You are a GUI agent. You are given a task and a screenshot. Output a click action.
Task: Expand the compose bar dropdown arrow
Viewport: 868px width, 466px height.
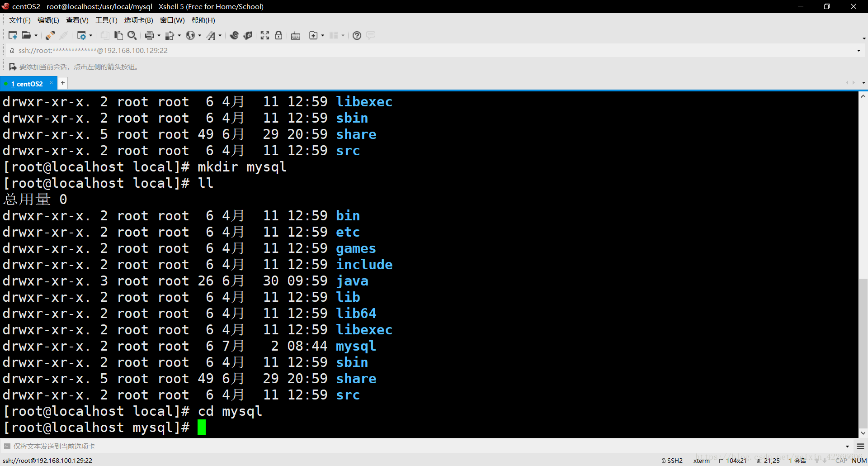coord(847,447)
